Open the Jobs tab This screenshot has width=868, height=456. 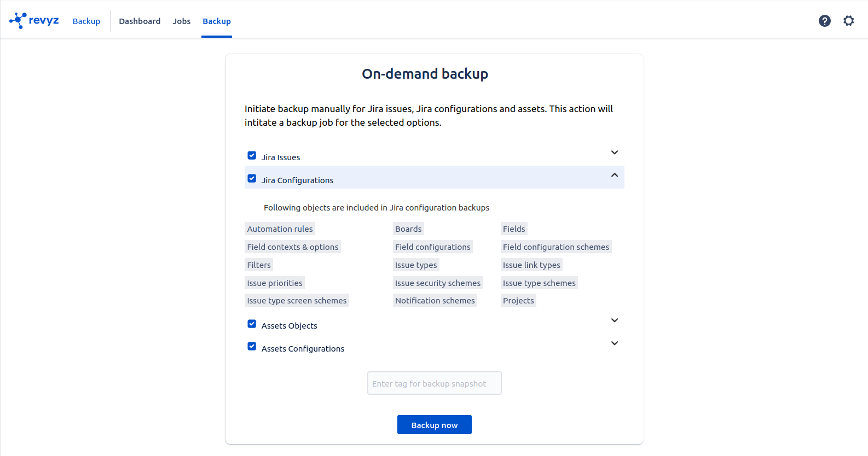pyautogui.click(x=182, y=21)
